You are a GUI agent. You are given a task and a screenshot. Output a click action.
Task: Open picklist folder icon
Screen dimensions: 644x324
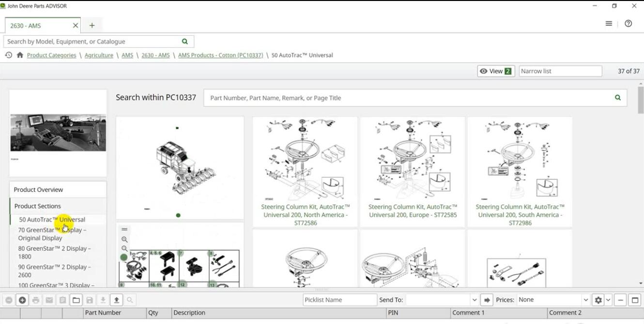point(76,300)
